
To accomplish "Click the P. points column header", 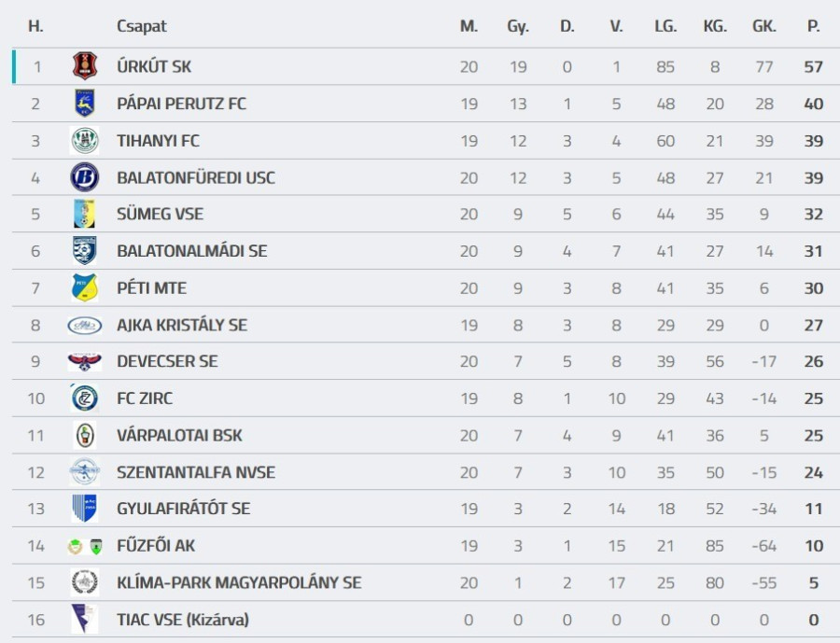I will [x=814, y=26].
